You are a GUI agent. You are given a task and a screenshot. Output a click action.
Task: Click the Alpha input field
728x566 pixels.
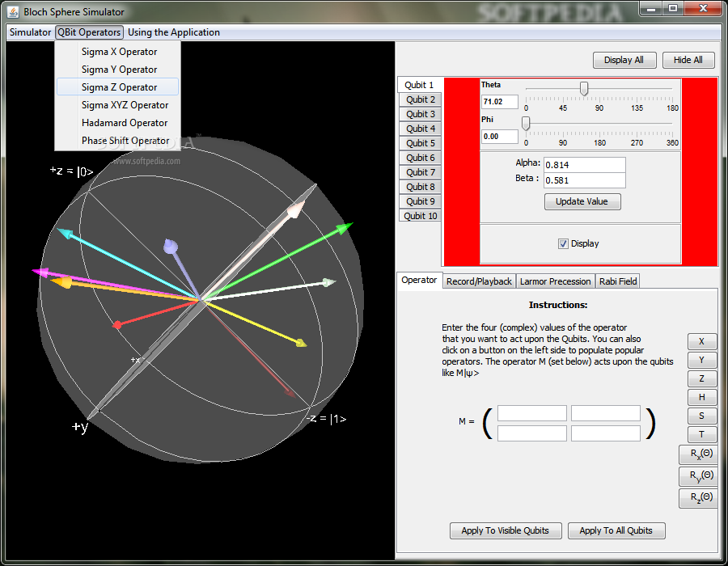tap(585, 165)
